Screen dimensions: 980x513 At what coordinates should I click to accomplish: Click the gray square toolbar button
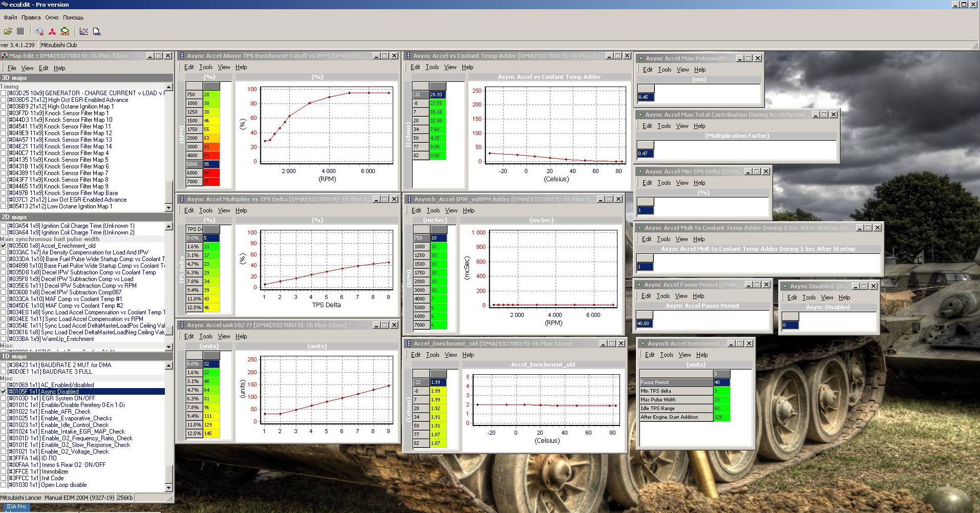tap(20, 32)
